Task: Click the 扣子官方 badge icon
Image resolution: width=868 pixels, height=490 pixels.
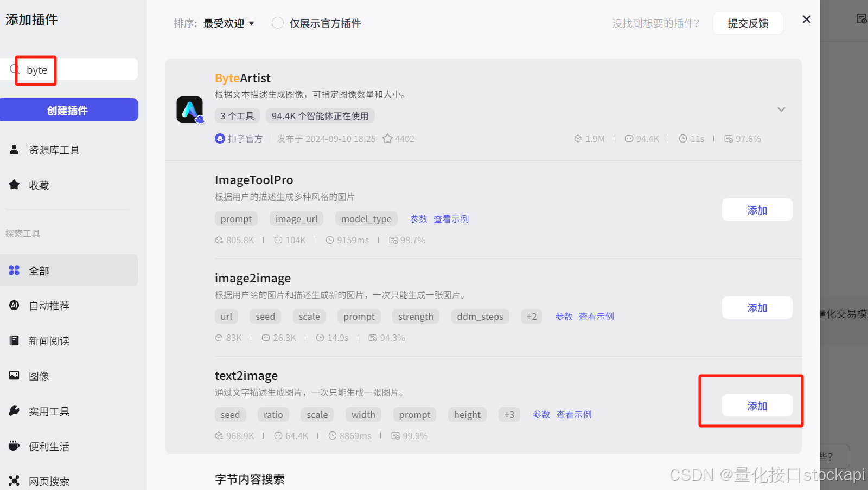Action: tap(220, 139)
